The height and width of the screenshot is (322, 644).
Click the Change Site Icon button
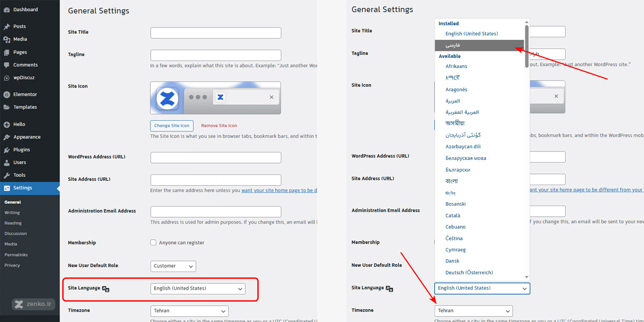172,126
